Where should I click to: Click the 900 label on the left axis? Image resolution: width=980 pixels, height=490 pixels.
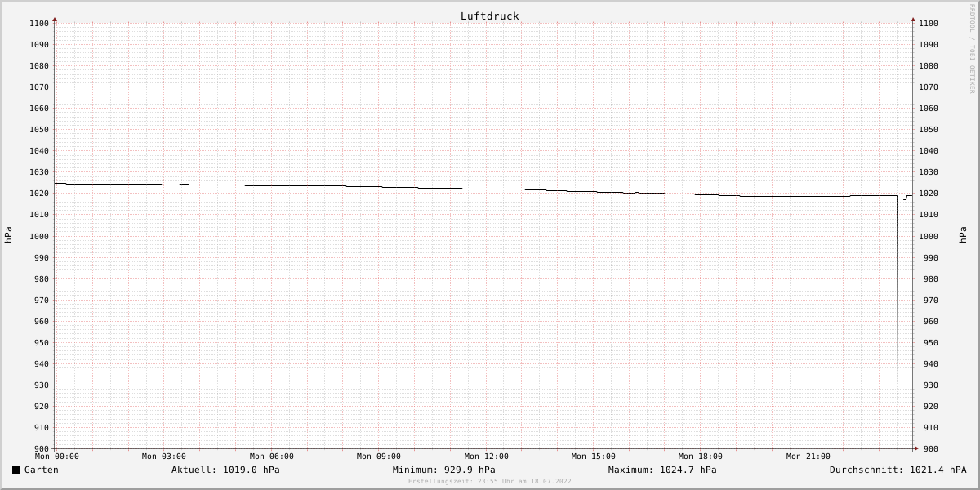click(x=42, y=449)
